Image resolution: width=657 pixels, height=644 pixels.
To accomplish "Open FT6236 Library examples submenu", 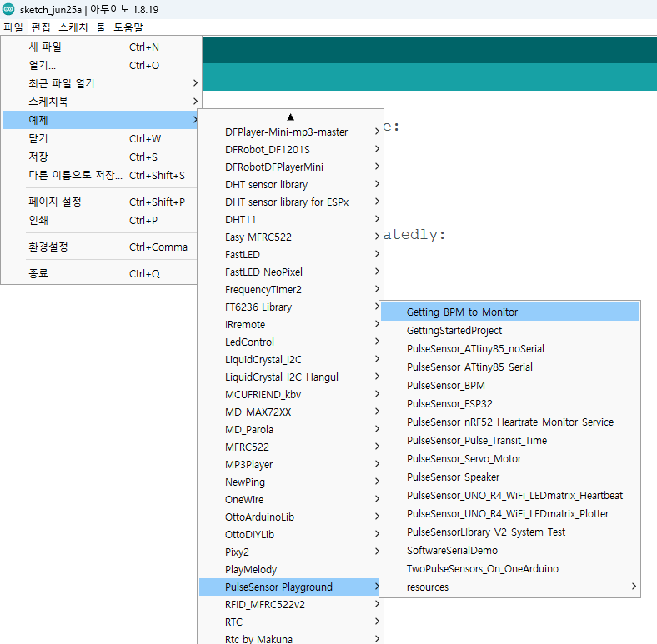I will pyautogui.click(x=289, y=307).
